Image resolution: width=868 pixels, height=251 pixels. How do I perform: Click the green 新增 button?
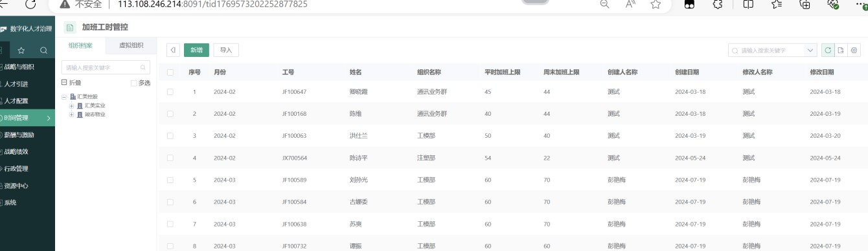[x=196, y=50]
